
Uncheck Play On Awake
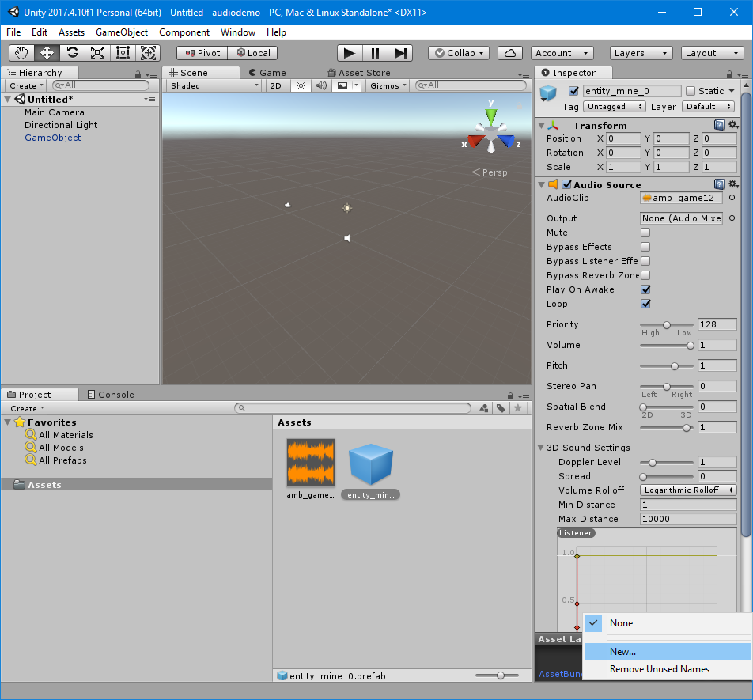(645, 289)
